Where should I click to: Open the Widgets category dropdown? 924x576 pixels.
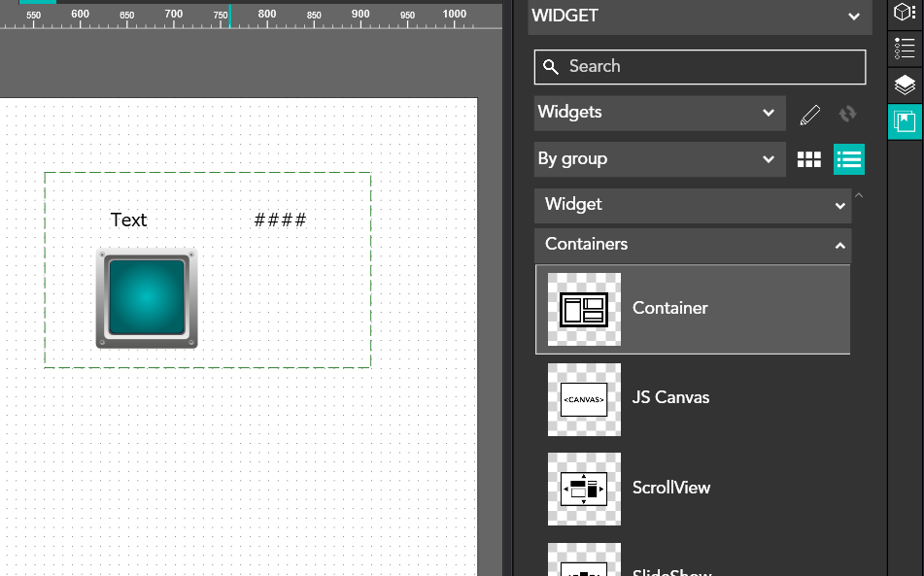point(659,113)
